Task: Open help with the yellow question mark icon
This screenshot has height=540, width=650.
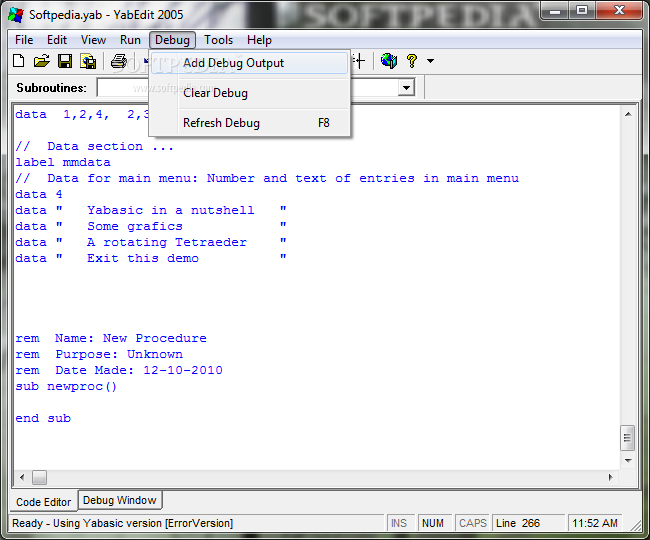Action: 412,61
